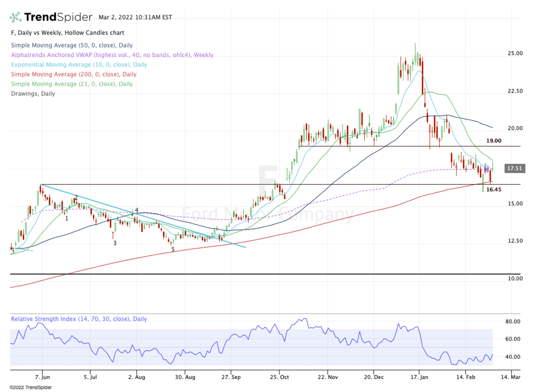Screen dimensions: 535x392
Task: Click the wave label 4 near August
Action: pos(137,210)
